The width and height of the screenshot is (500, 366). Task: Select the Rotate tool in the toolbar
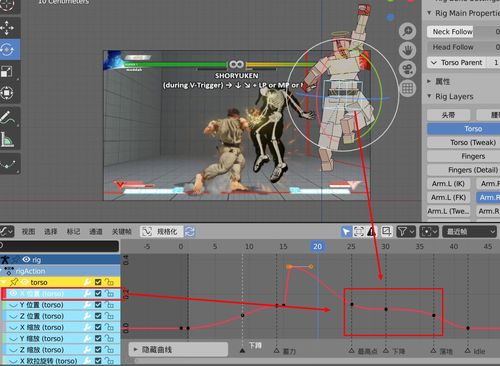[x=7, y=49]
